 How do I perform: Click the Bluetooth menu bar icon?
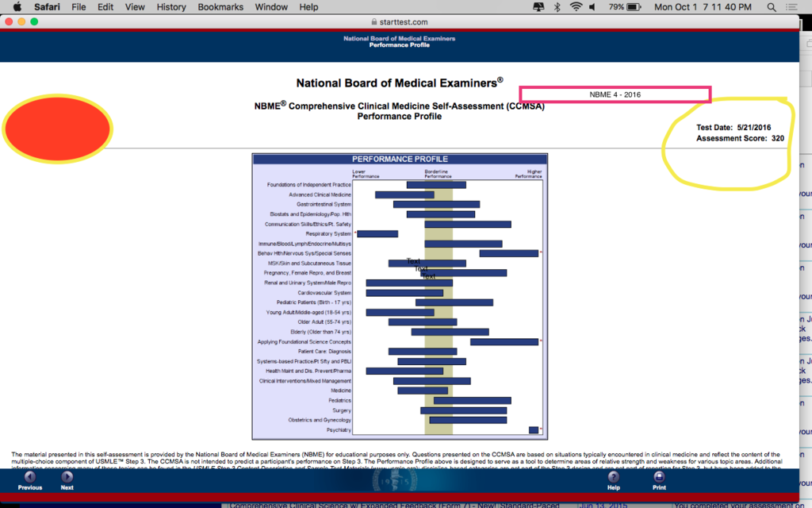(x=557, y=7)
